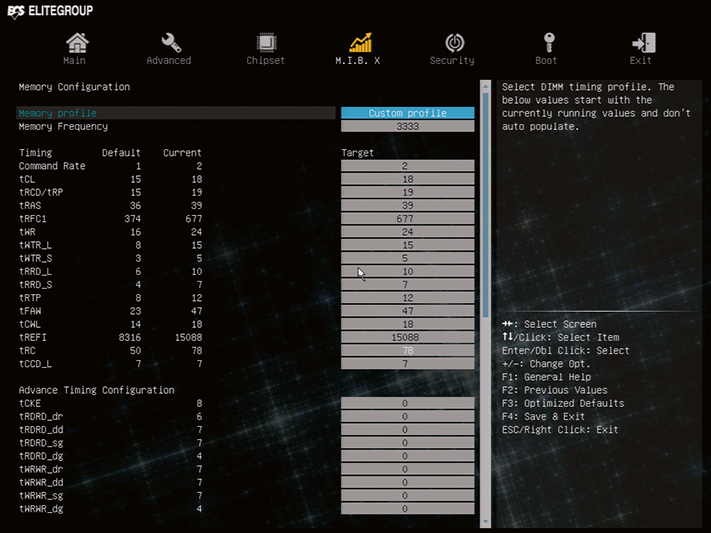Edit the tRDRD_dg target field
The height and width of the screenshot is (533, 711).
[408, 455]
